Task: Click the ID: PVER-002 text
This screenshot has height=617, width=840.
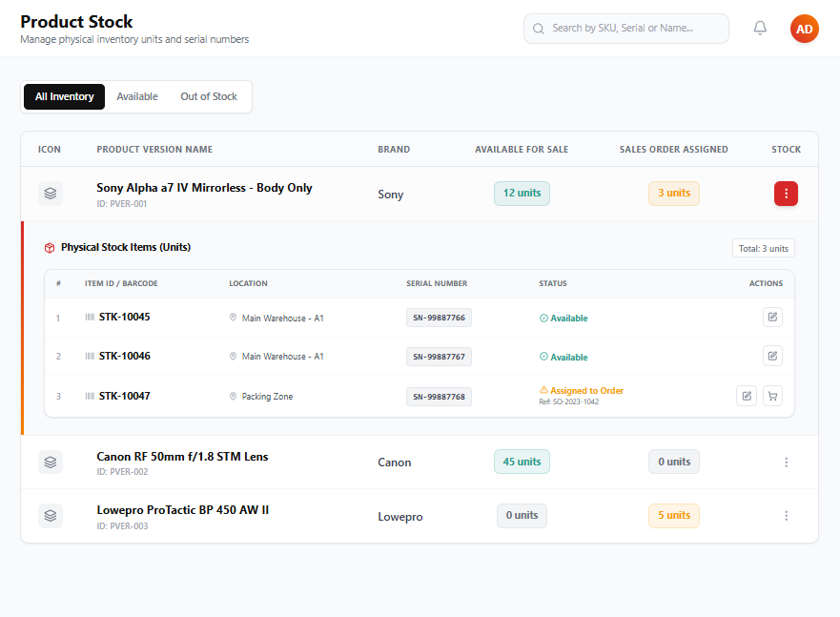Action: click(x=122, y=472)
